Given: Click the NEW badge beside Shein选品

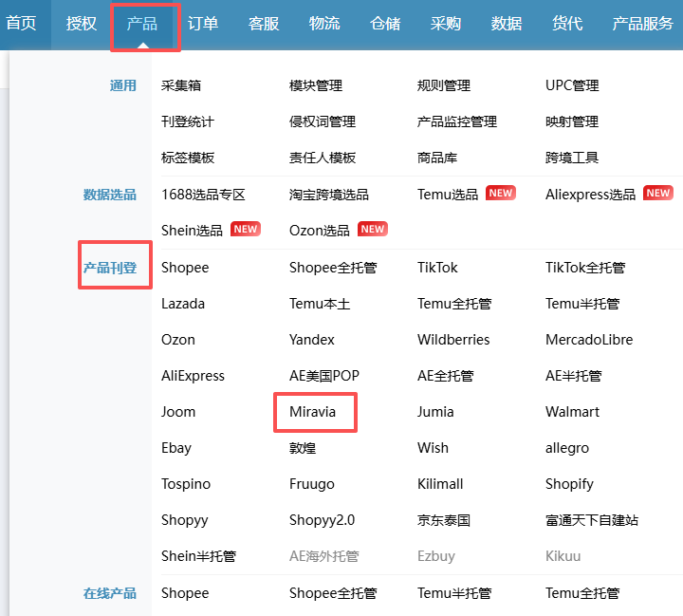Looking at the screenshot, I should (x=246, y=230).
